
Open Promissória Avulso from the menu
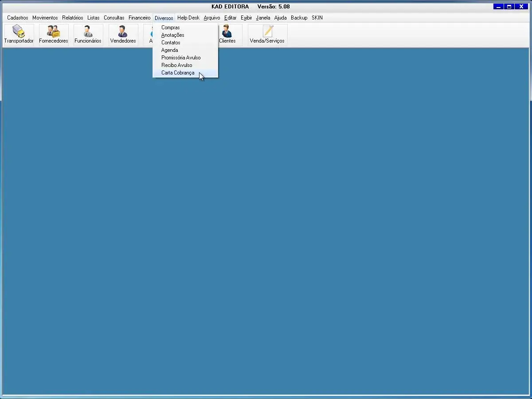click(181, 58)
